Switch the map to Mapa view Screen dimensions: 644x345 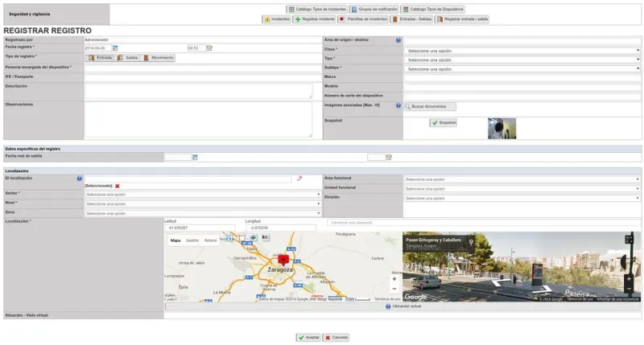click(175, 240)
